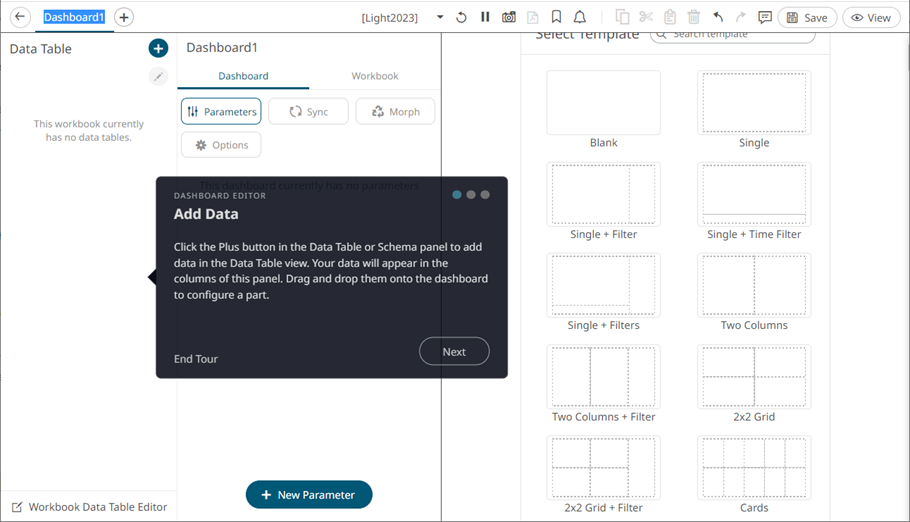Open the comments icon

pyautogui.click(x=765, y=17)
